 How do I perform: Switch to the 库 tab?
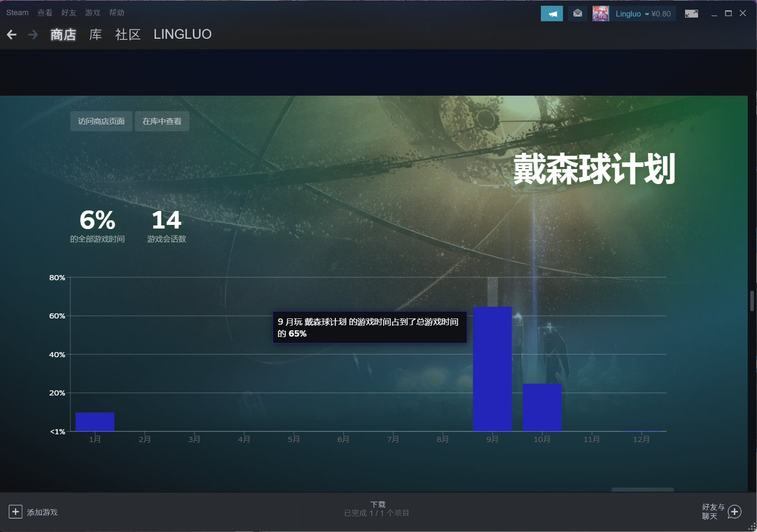(96, 35)
